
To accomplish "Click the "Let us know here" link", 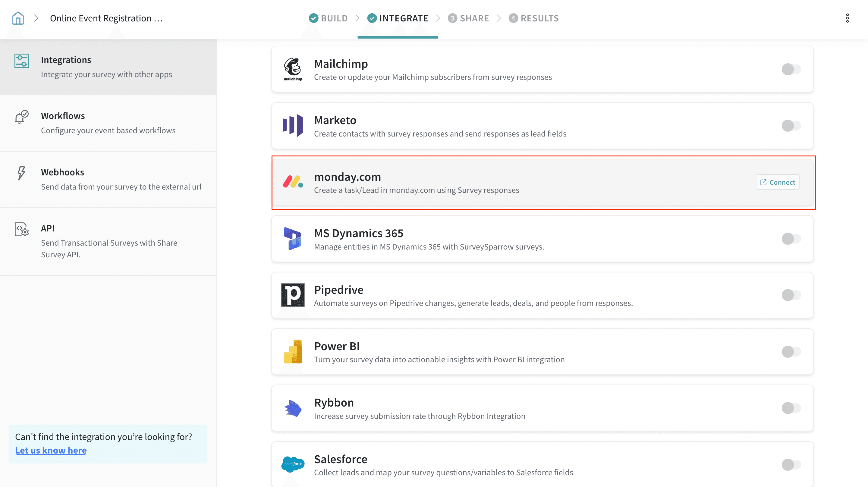I will 51,450.
